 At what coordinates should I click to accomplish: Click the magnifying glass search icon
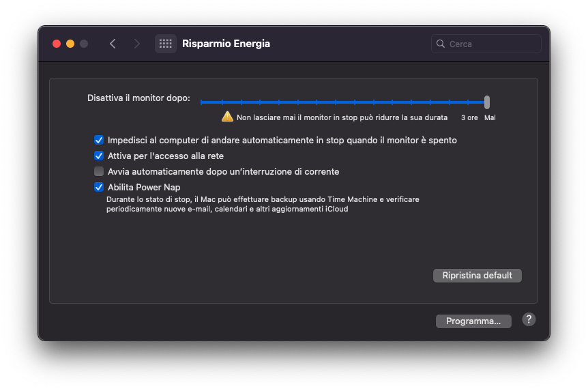[441, 44]
